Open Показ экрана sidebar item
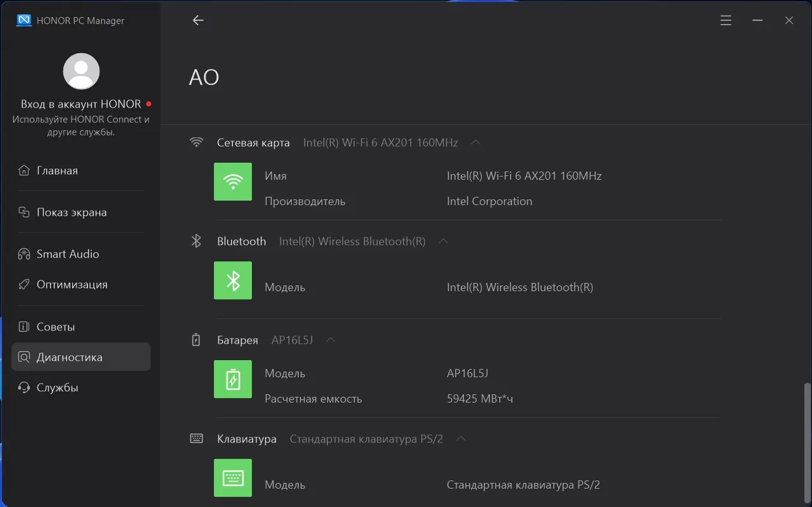Viewport: 812px width, 507px height. pos(71,212)
